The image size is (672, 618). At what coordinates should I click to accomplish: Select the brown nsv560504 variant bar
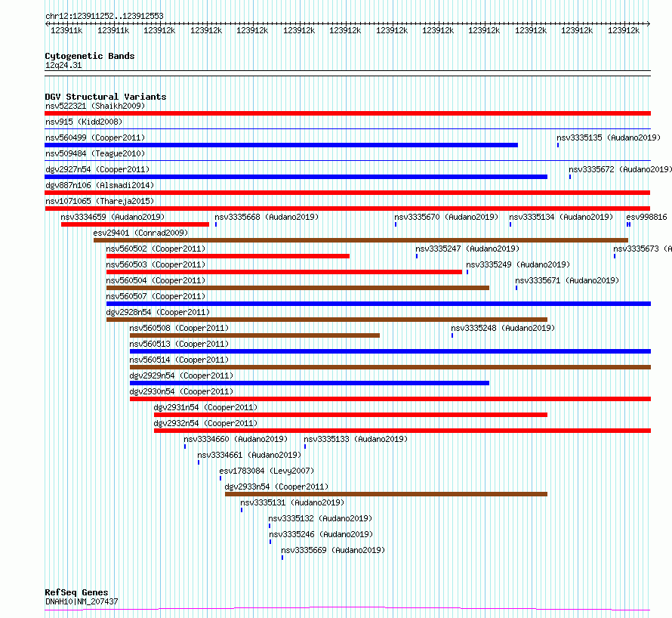297,288
